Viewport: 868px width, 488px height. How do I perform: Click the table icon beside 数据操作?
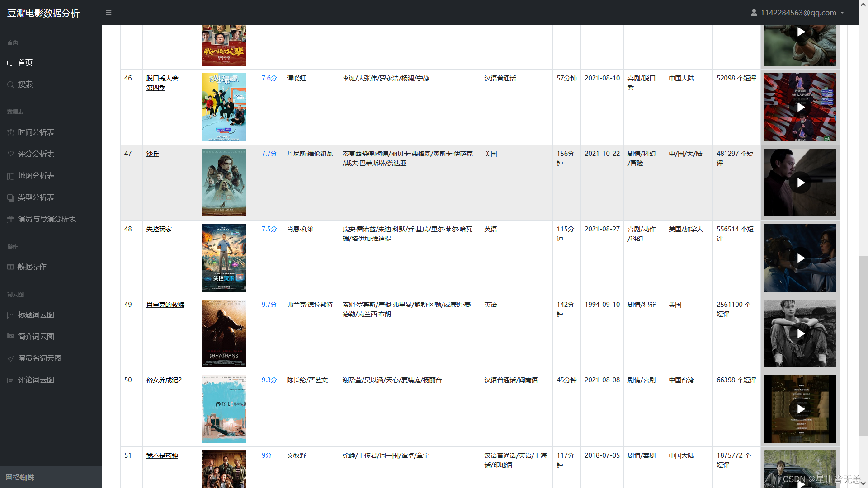click(10, 267)
